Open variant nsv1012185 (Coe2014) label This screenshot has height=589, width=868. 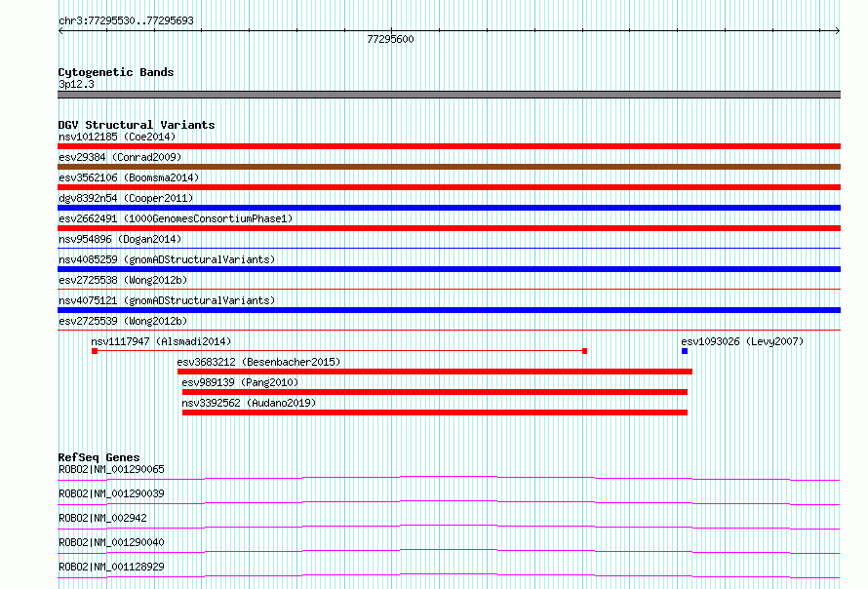(117, 137)
